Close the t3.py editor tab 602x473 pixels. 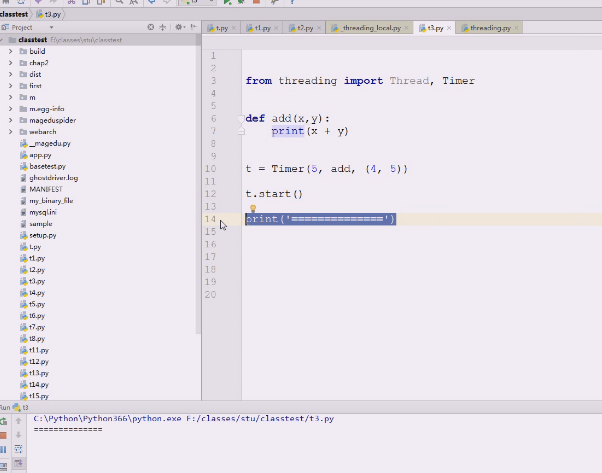click(x=449, y=28)
